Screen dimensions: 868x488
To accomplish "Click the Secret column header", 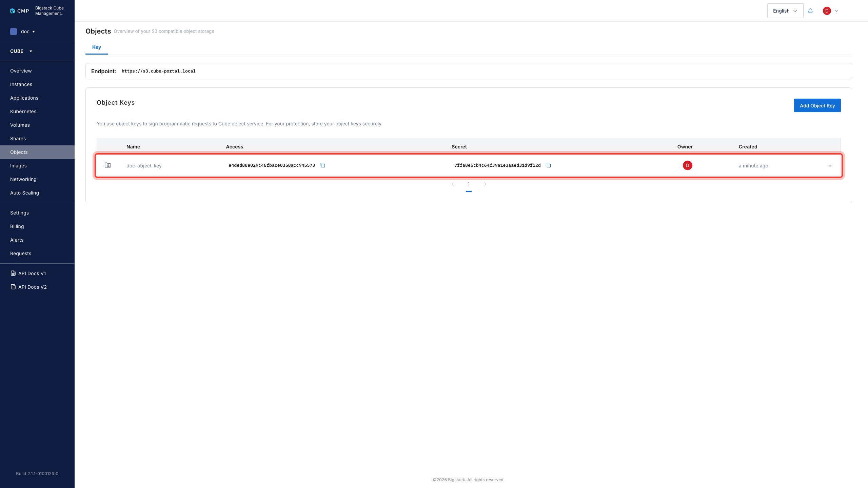I will coord(459,147).
